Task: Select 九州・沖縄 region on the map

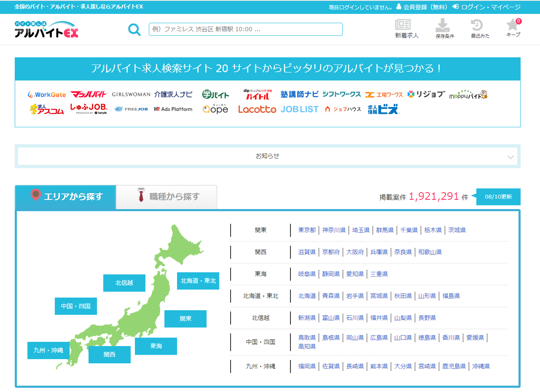Action: [48, 350]
